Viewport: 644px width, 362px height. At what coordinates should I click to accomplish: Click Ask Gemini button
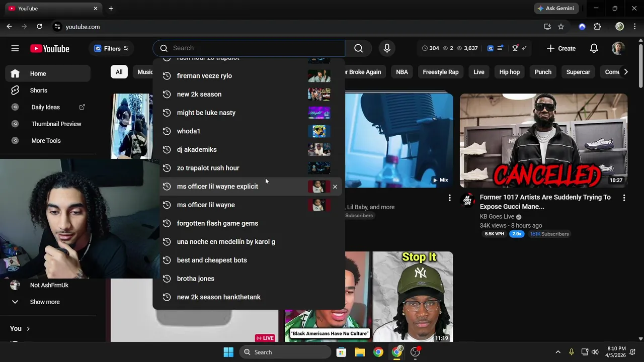coord(556,9)
